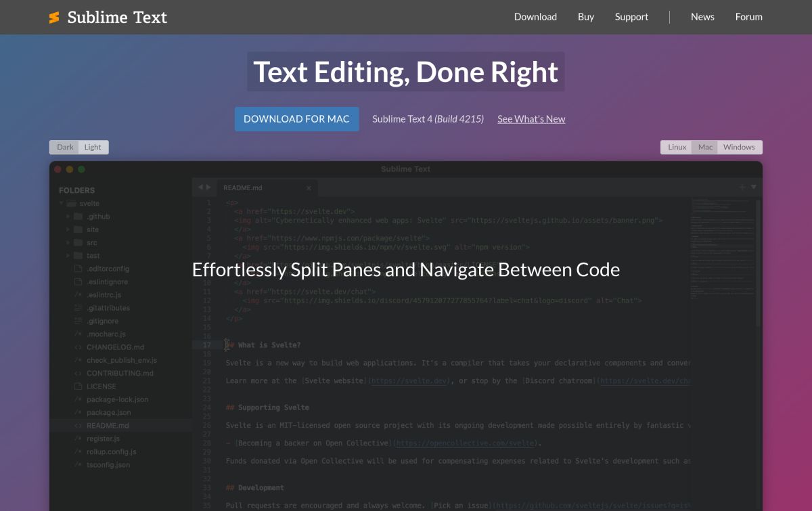The height and width of the screenshot is (511, 812).
Task: Click the site folder icon in sidebar
Action: (78, 229)
